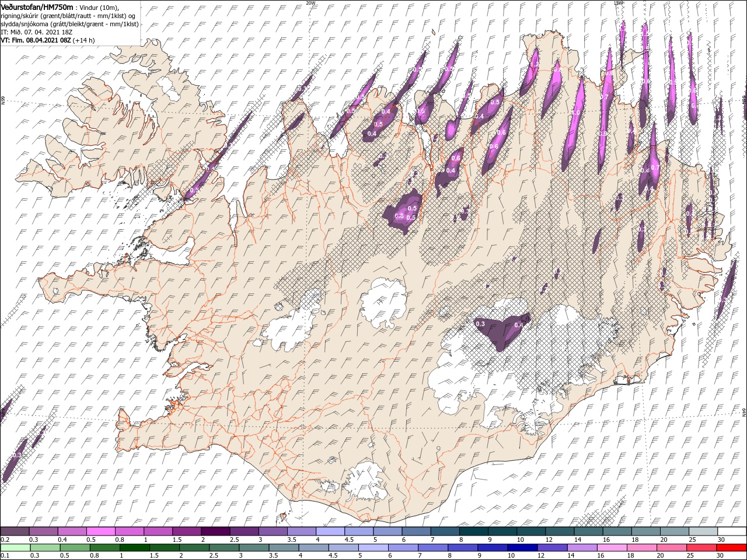Select the darkest purple swatch labelled 2 upper legend

point(215,531)
